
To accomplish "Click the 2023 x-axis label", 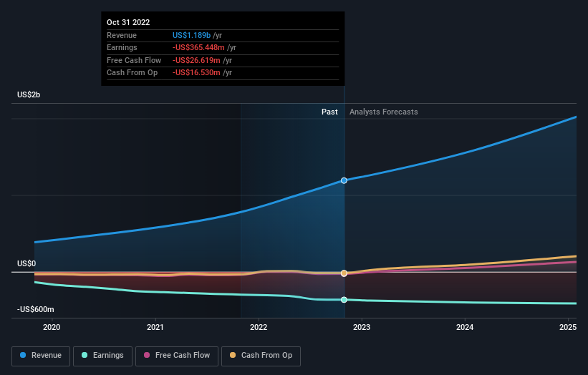I will coord(362,328).
